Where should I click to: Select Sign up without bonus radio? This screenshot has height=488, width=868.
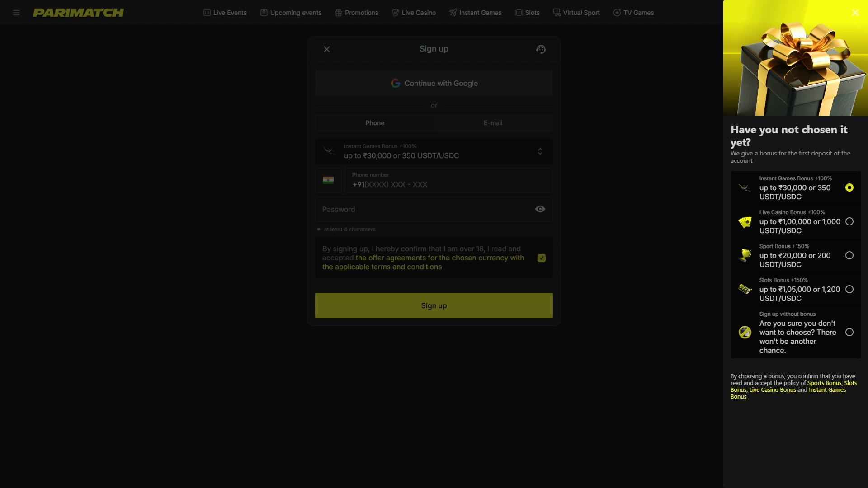point(849,332)
